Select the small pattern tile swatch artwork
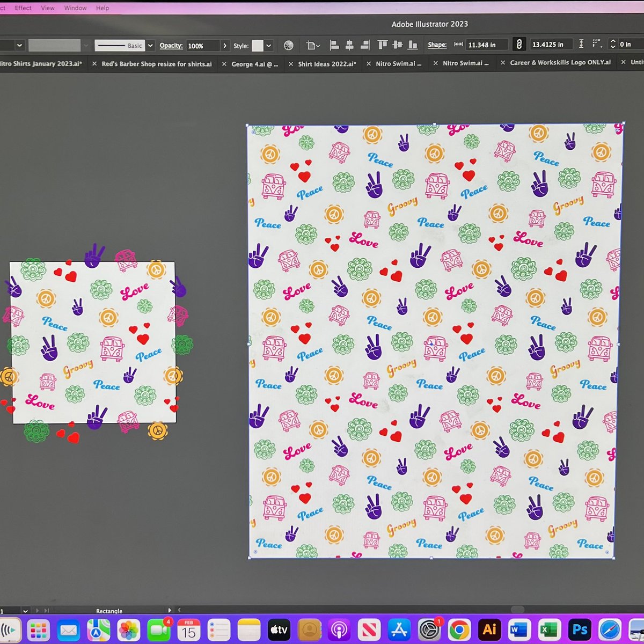This screenshot has height=644, width=644. coord(94,343)
